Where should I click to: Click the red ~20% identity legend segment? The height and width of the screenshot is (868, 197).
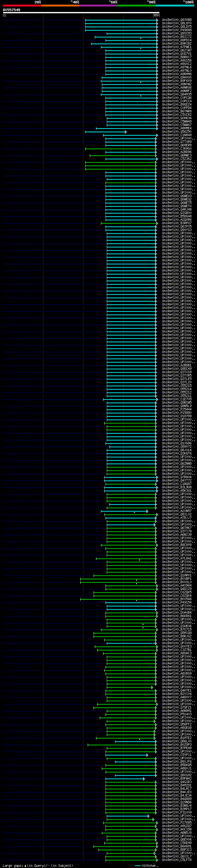click(x=22, y=6)
